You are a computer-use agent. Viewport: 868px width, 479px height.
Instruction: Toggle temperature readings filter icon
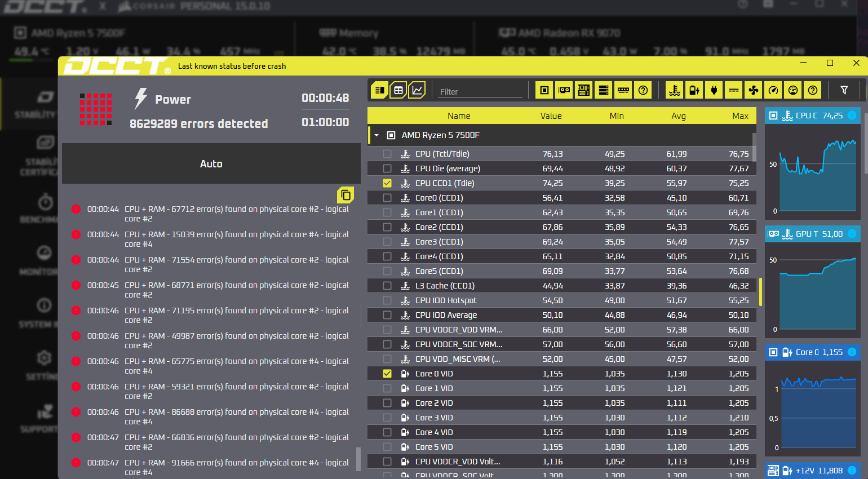point(674,90)
